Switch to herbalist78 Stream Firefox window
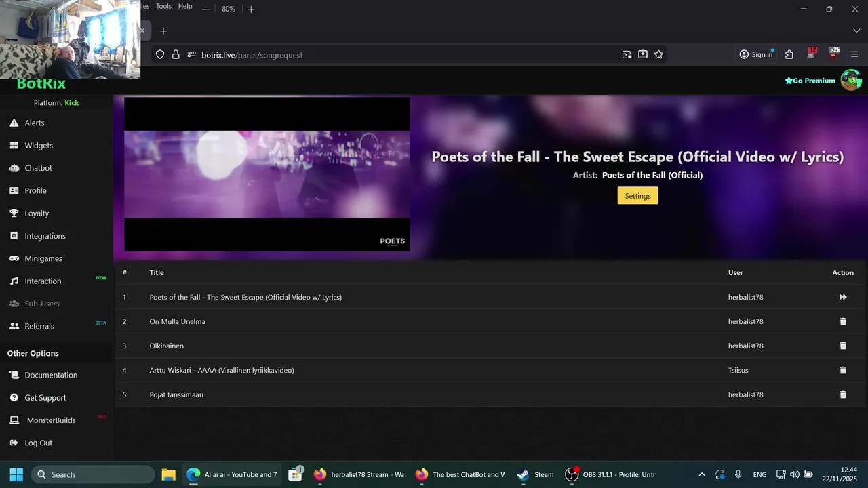Image resolution: width=868 pixels, height=488 pixels. pyautogui.click(x=359, y=474)
